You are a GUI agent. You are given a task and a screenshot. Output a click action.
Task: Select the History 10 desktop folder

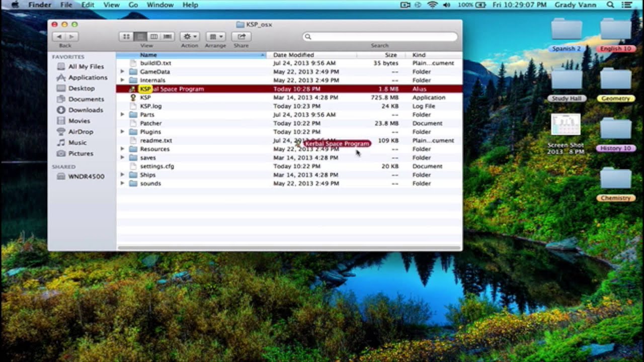click(615, 134)
